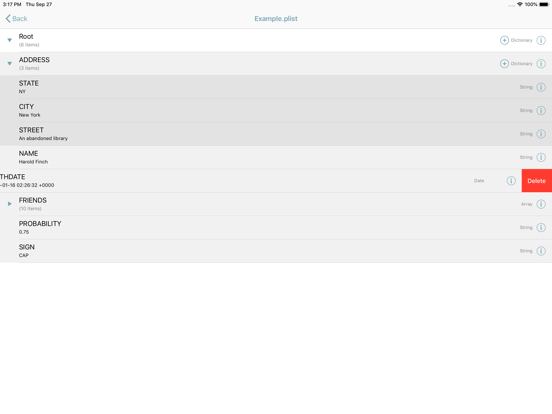552x414 pixels.
Task: Tap the time in the status bar
Action: [x=12, y=4]
